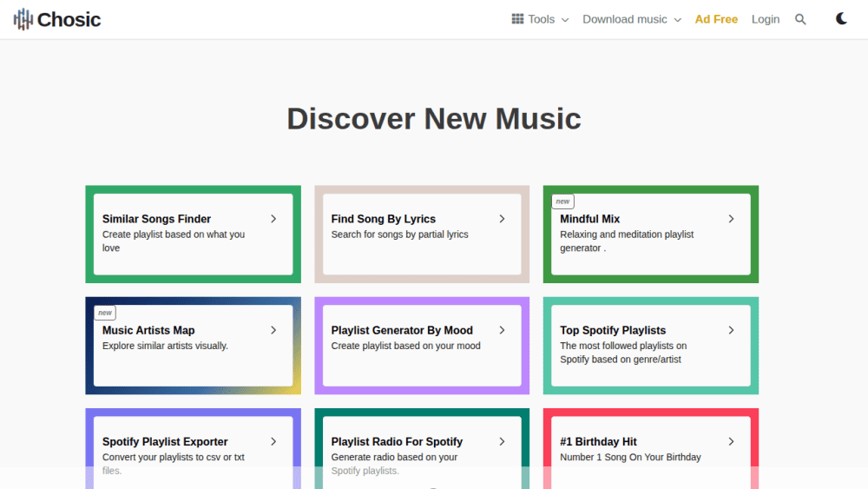Click 'Relaxing and meditation playlist generator' text
Viewport: 868px width, 489px height.
pyautogui.click(x=627, y=241)
